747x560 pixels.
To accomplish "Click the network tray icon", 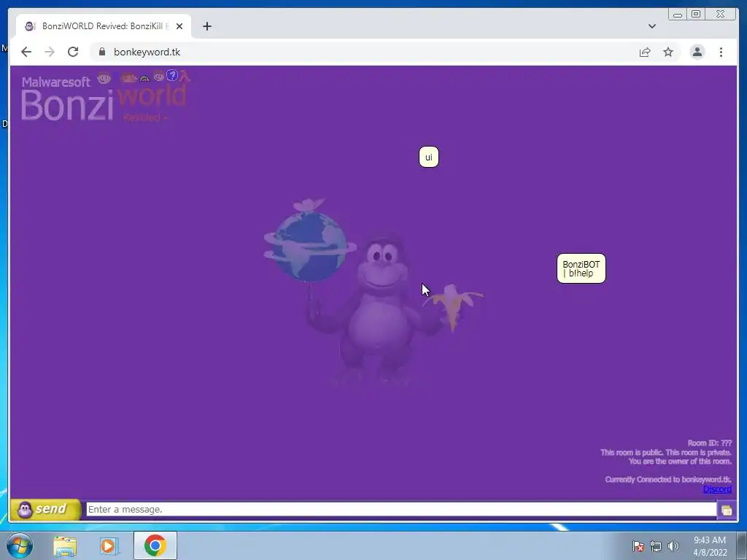I will 656,546.
